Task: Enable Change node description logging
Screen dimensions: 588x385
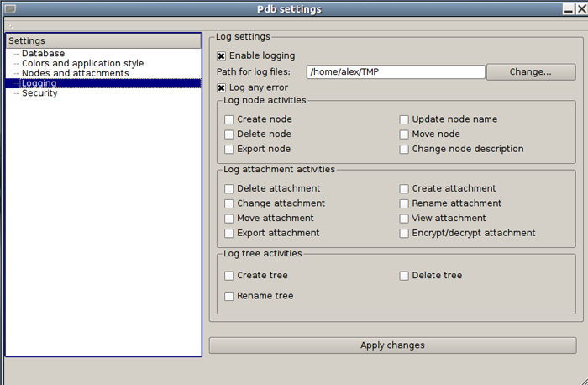Action: [x=404, y=150]
